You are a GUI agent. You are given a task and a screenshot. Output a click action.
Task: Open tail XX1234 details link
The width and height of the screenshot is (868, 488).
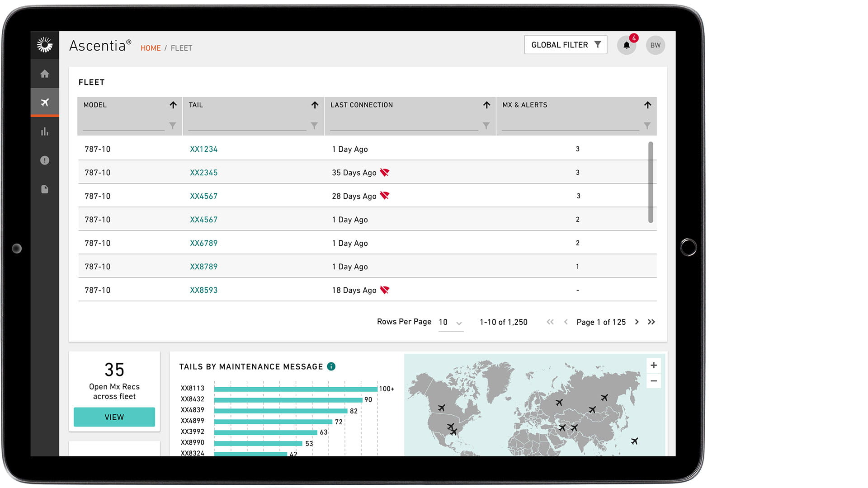tap(204, 149)
